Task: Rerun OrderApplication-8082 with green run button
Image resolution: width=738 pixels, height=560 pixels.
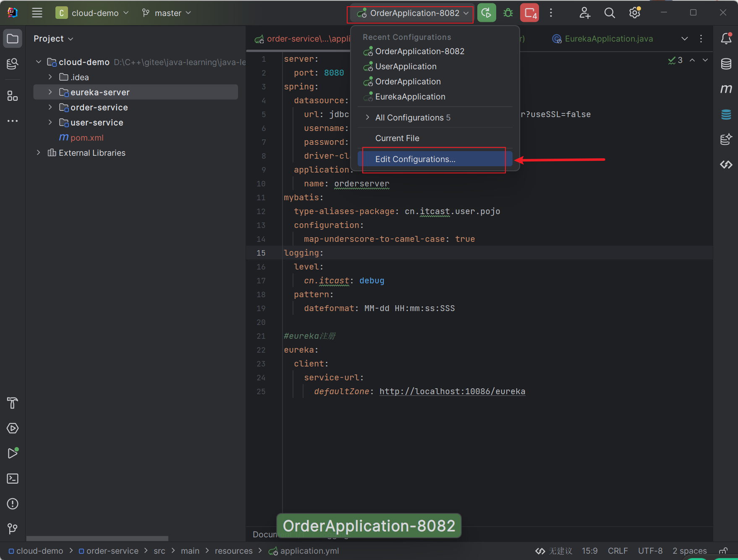Action: (x=487, y=13)
